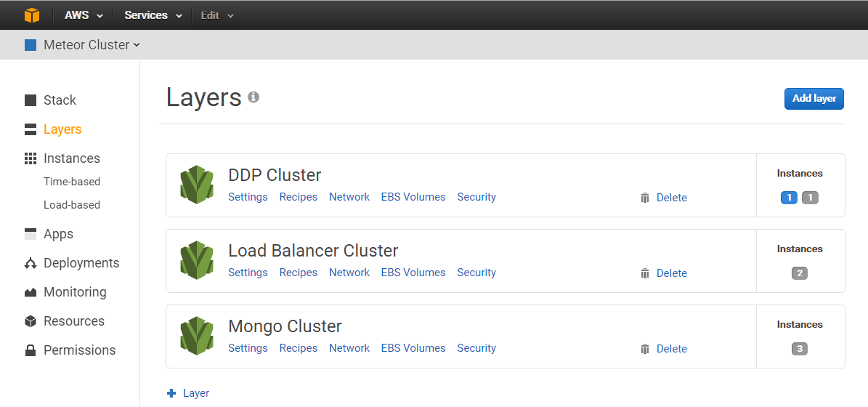Go to Stack in the sidebar
The width and height of the screenshot is (868, 407).
[60, 100]
